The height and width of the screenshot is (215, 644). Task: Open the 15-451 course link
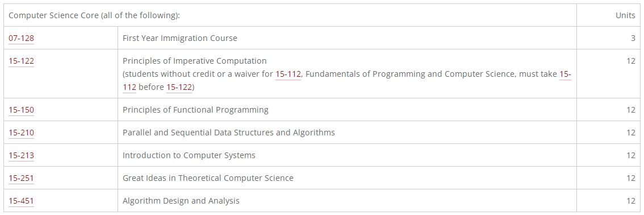coord(22,201)
